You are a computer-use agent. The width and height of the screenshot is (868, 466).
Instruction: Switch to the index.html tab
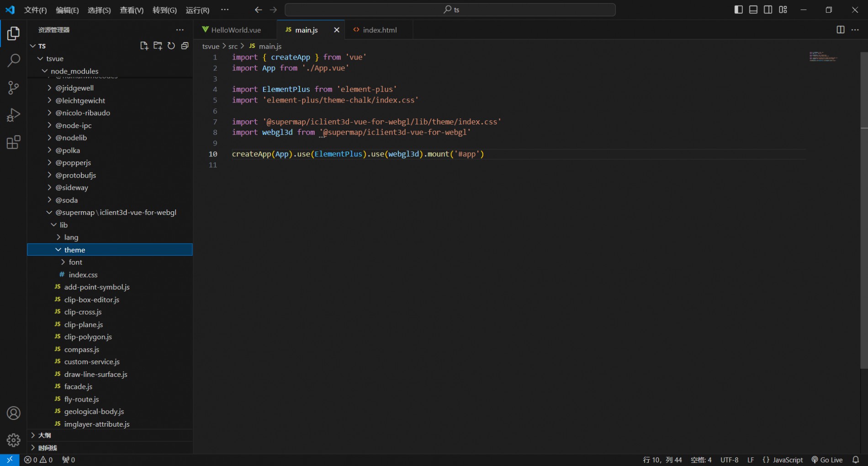pos(379,30)
